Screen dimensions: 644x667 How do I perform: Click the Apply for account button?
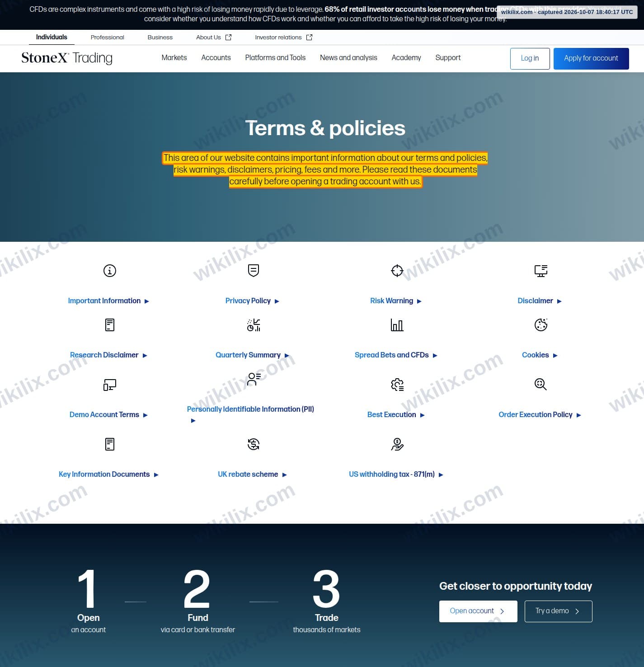click(591, 59)
